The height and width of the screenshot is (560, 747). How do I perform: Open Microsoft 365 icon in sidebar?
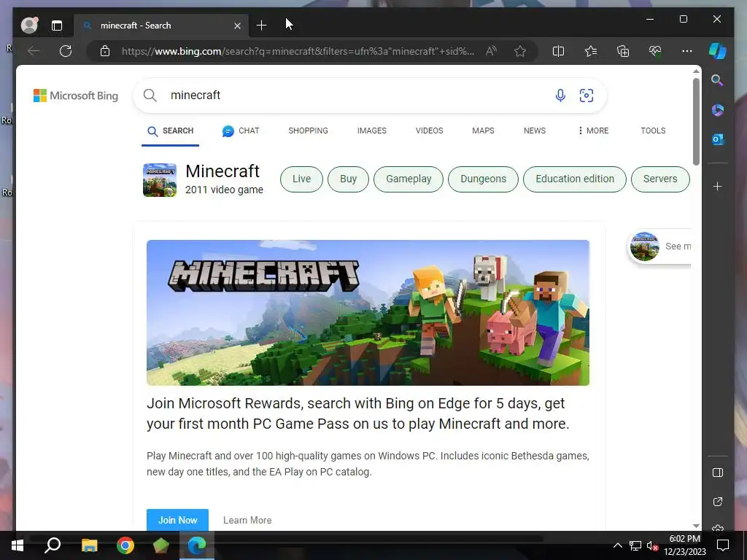tap(718, 110)
